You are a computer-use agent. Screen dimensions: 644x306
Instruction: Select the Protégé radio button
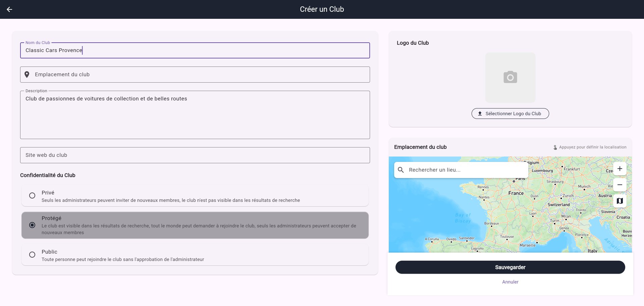point(32,225)
